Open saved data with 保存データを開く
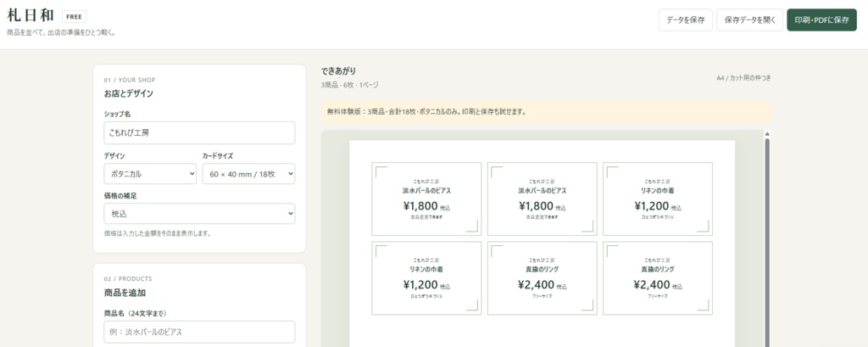This screenshot has width=868, height=347. pyautogui.click(x=749, y=20)
